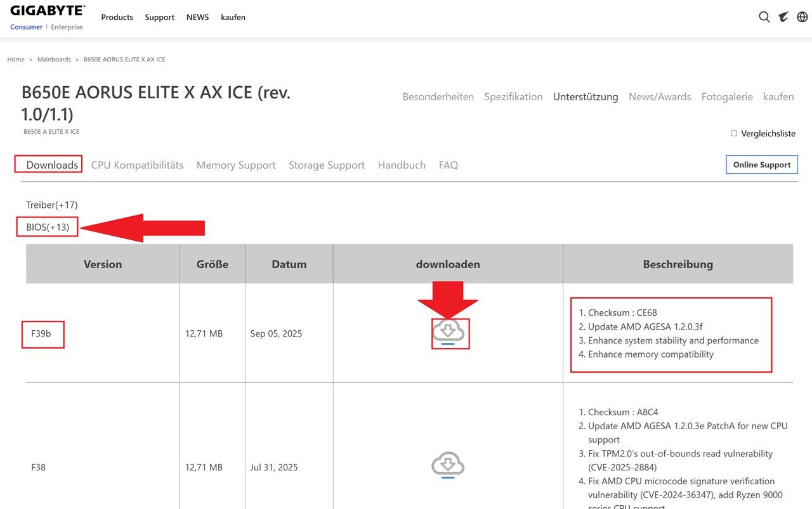Viewport: 812px width, 509px height.
Task: Go to Mainboards breadcrumb
Action: 54,60
